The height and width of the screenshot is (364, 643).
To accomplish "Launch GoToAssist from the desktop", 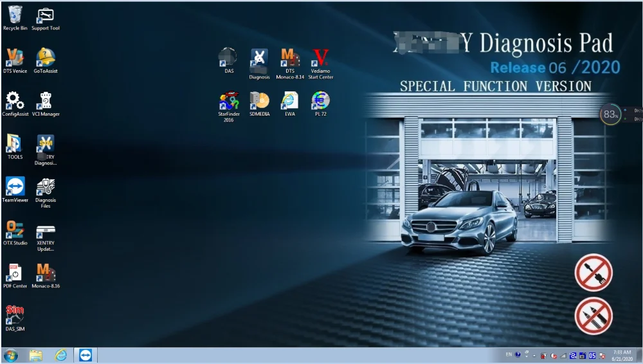I will [x=46, y=60].
